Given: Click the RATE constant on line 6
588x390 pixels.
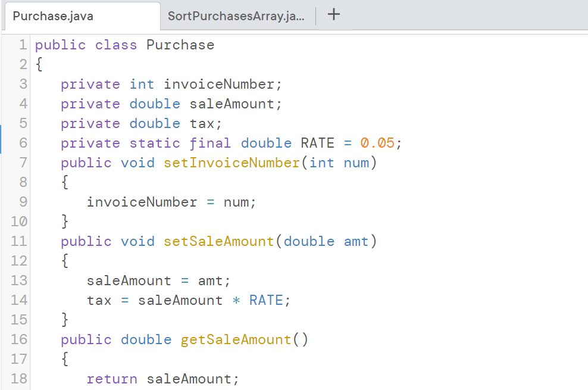Looking at the screenshot, I should click(317, 143).
